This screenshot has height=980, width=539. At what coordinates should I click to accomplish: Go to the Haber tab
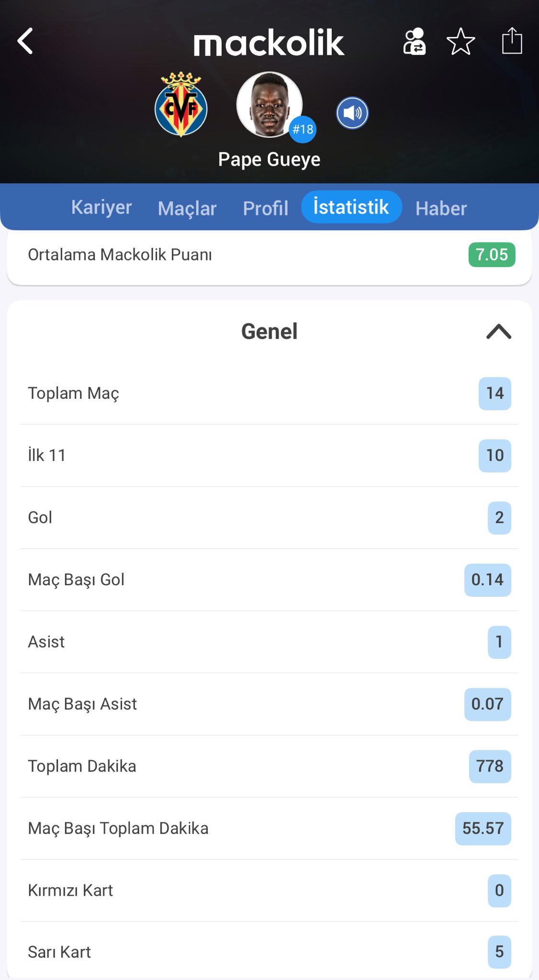pos(441,209)
